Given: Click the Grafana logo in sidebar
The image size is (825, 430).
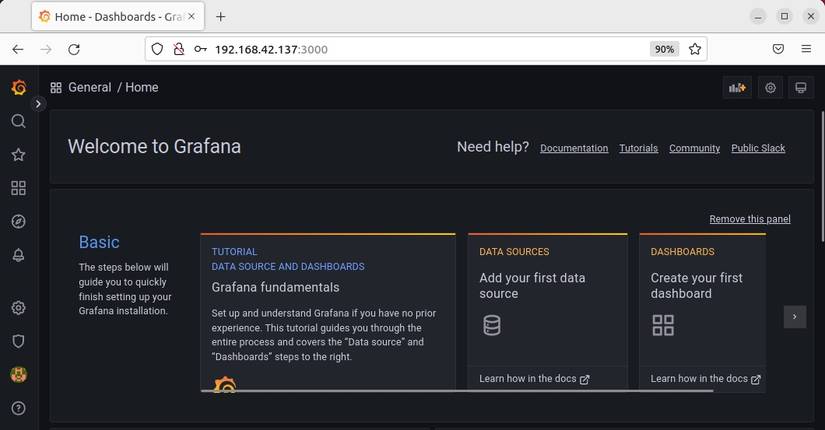Looking at the screenshot, I should pos(18,87).
